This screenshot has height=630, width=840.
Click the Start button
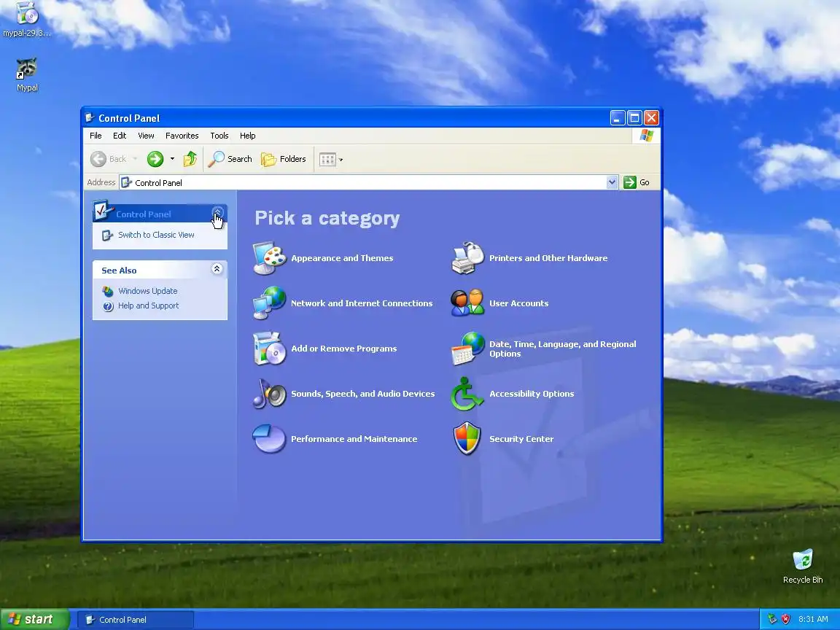(34, 619)
